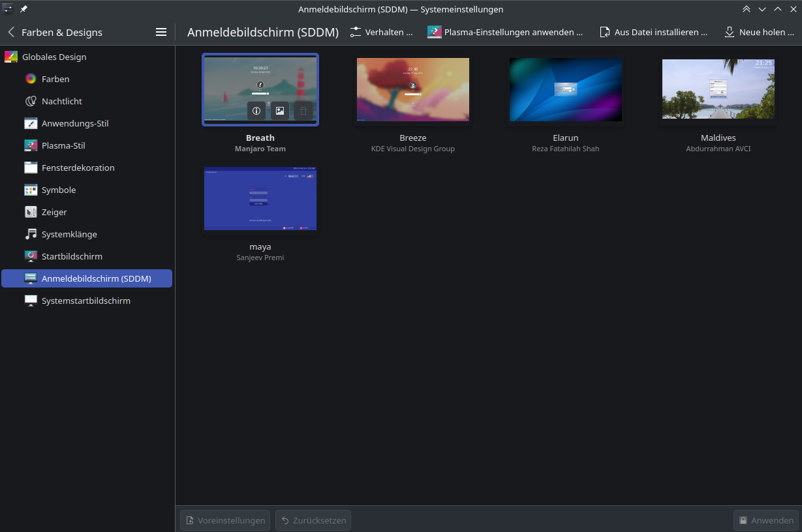Screen dimensions: 802x532
Task: Open the hamburger menu
Action: tap(161, 32)
